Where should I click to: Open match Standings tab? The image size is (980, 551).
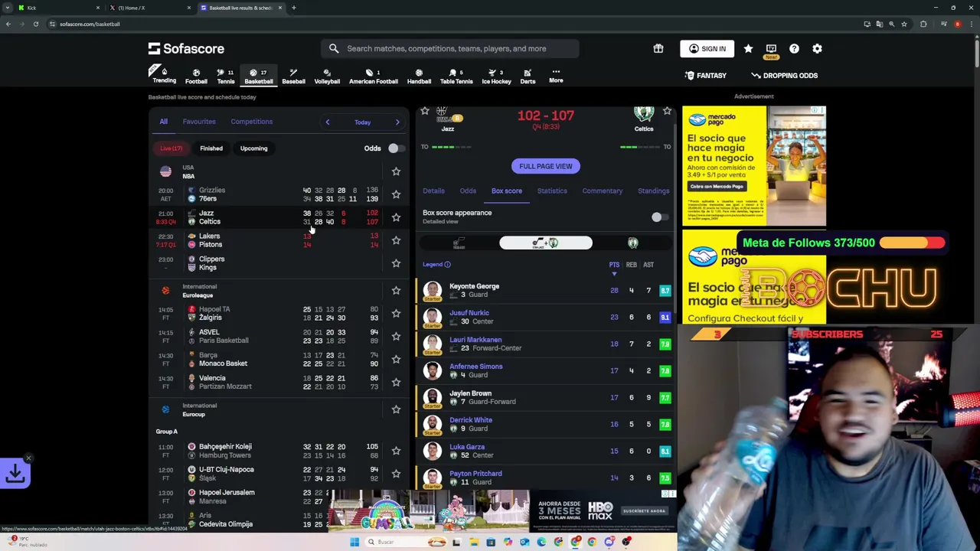(654, 191)
